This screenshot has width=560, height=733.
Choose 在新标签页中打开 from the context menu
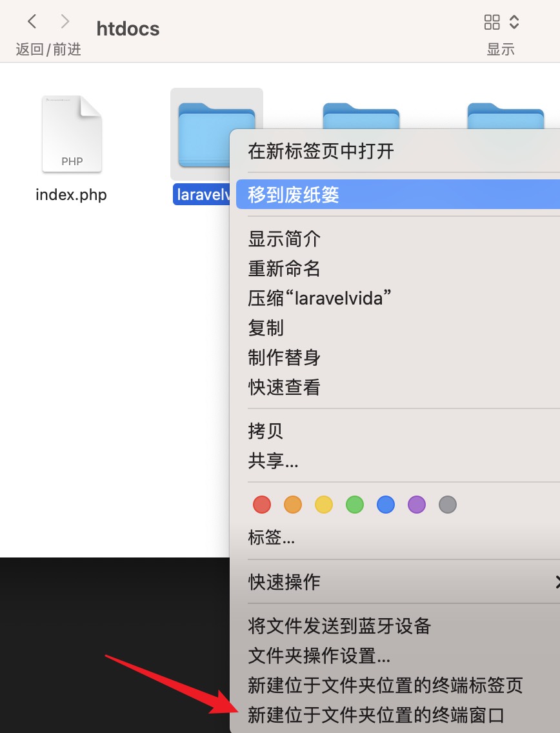point(321,152)
